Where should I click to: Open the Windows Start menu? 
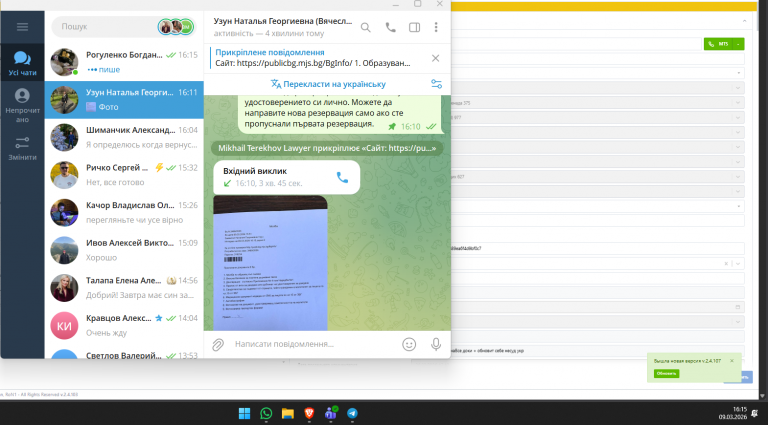(244, 413)
